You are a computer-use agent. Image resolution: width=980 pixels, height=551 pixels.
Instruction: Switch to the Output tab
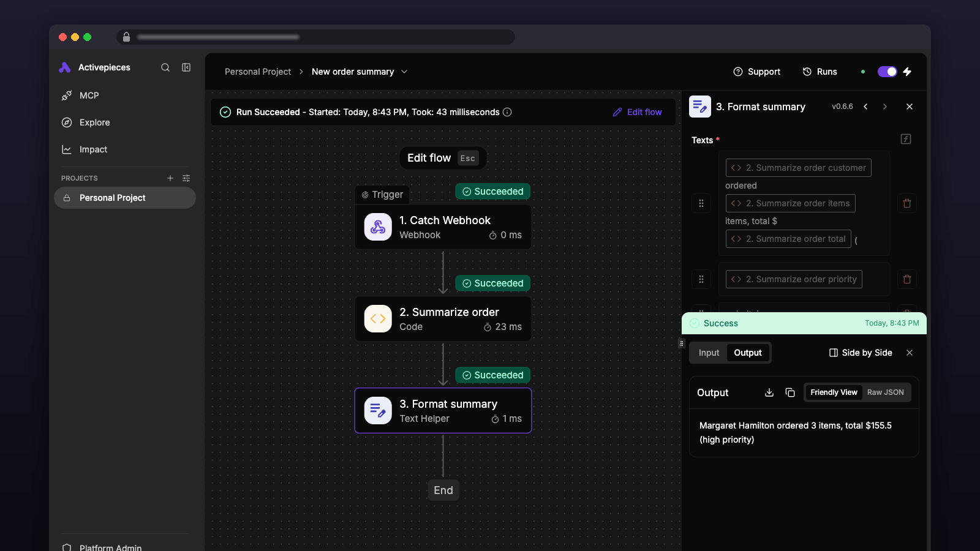tap(748, 353)
